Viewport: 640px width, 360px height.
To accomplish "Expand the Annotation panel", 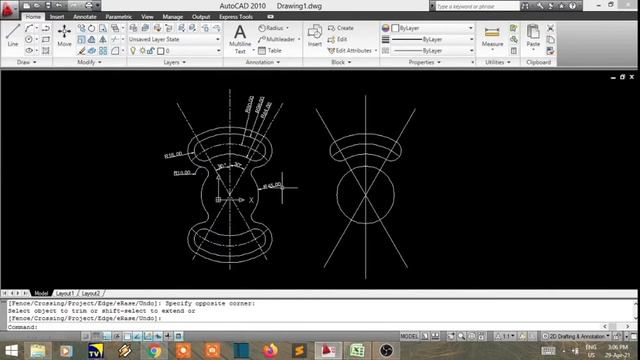I will [x=263, y=62].
